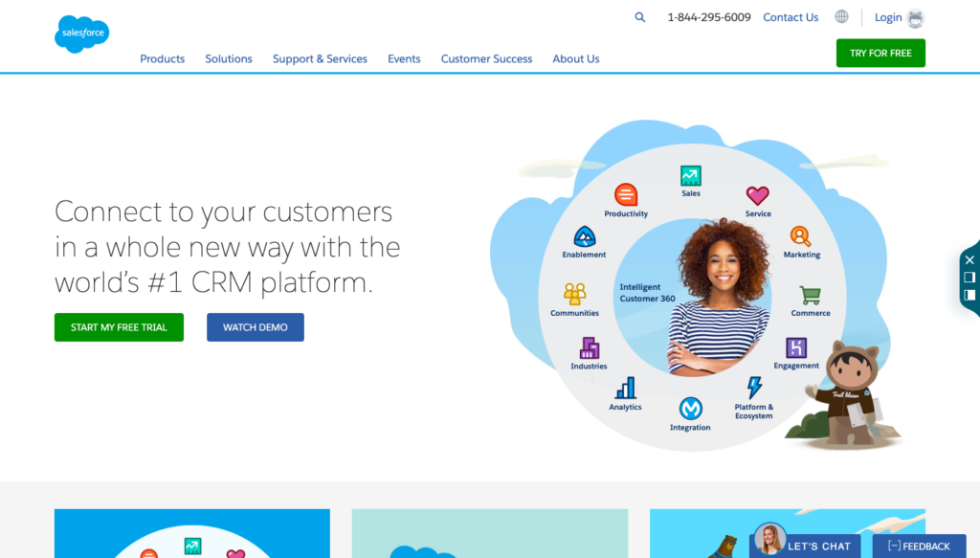This screenshot has width=980, height=558.
Task: Select the Marketing magnifier icon
Action: [801, 236]
